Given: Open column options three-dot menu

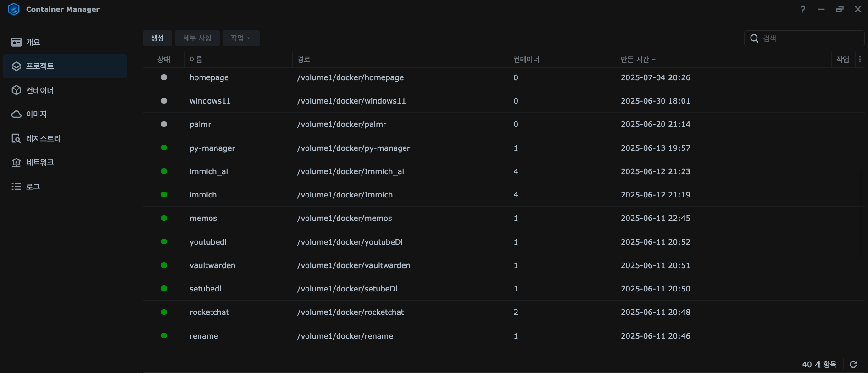Looking at the screenshot, I should [x=860, y=60].
